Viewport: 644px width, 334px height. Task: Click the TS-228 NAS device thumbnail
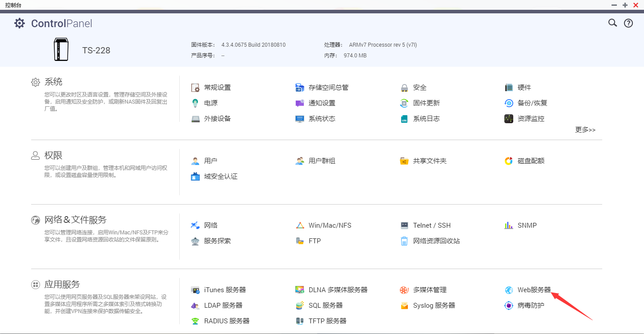tap(61, 49)
